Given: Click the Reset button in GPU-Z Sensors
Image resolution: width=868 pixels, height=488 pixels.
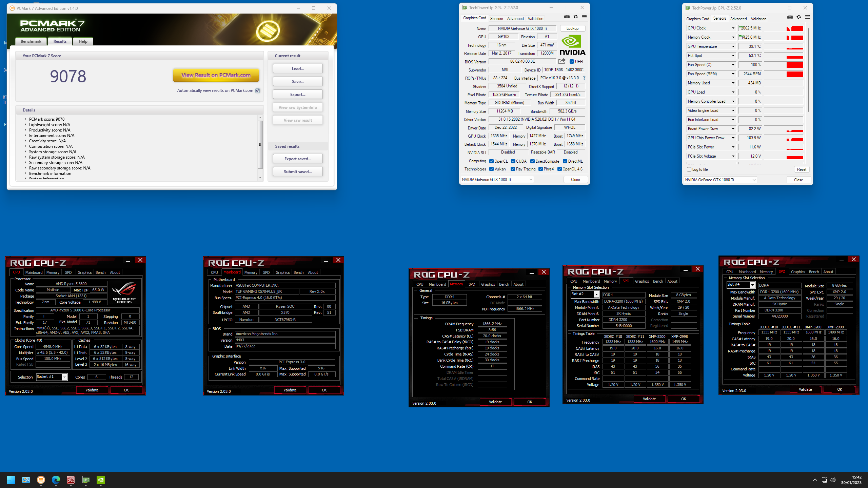Looking at the screenshot, I should click(802, 169).
